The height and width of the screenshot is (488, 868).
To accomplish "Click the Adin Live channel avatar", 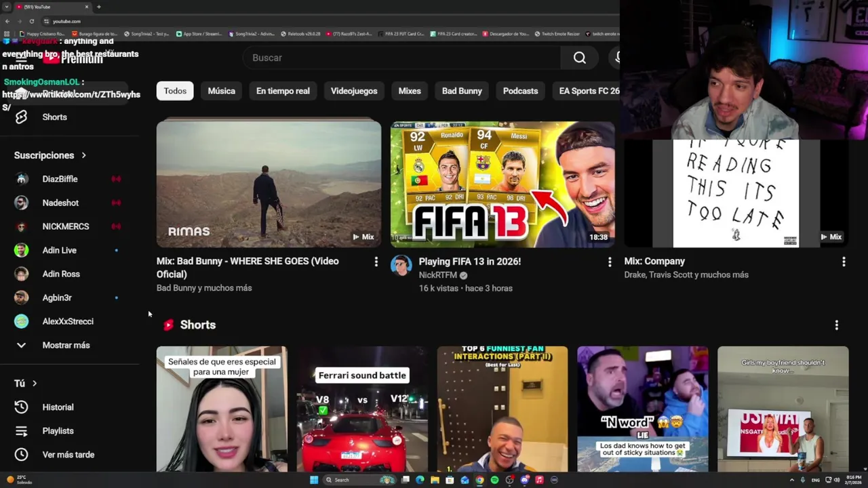I will tap(22, 250).
